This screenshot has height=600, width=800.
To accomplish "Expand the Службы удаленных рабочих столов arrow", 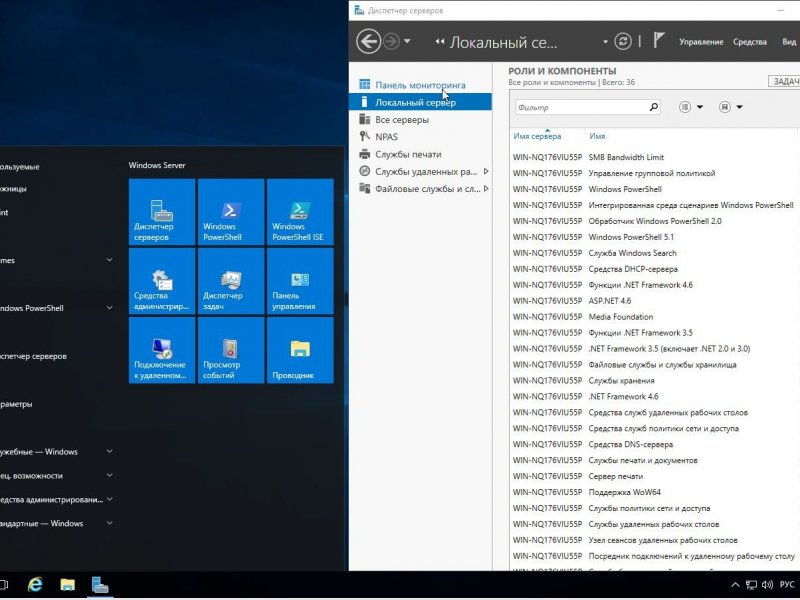I will pyautogui.click(x=486, y=171).
